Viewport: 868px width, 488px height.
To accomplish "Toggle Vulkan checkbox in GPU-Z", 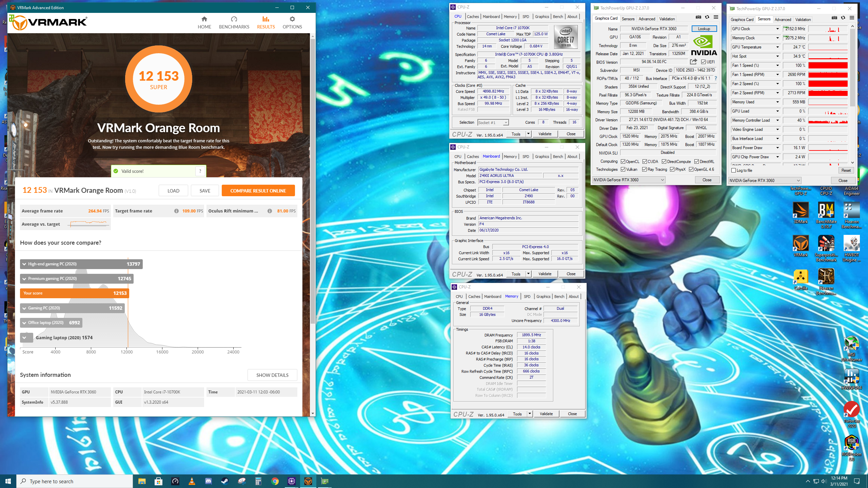I will (623, 169).
